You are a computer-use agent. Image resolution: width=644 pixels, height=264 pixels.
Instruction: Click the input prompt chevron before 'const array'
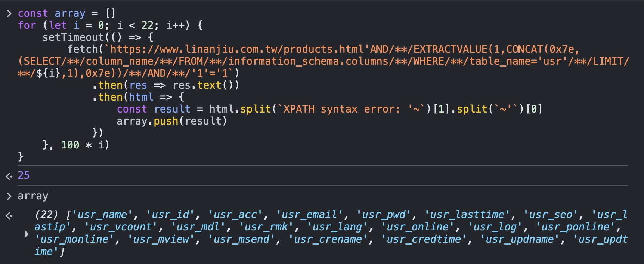pos(9,13)
